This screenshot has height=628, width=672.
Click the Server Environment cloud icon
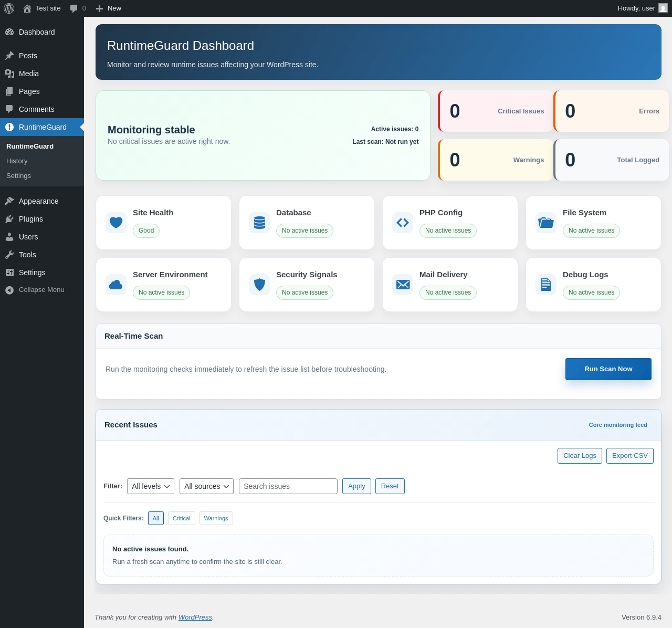click(116, 285)
